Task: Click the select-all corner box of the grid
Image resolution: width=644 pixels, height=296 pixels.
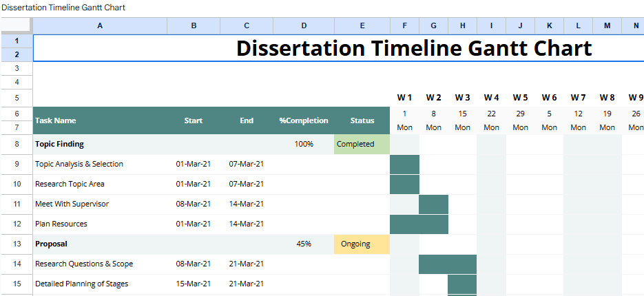Action: tap(16, 25)
